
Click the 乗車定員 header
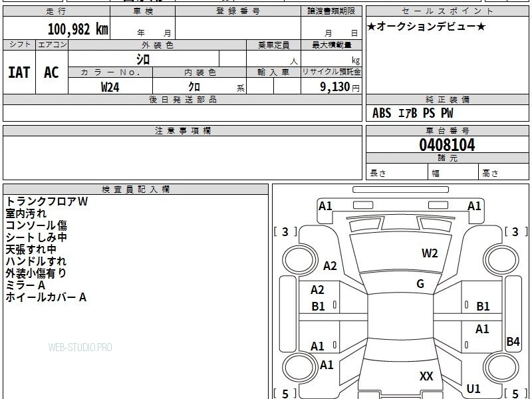pyautogui.click(x=273, y=45)
